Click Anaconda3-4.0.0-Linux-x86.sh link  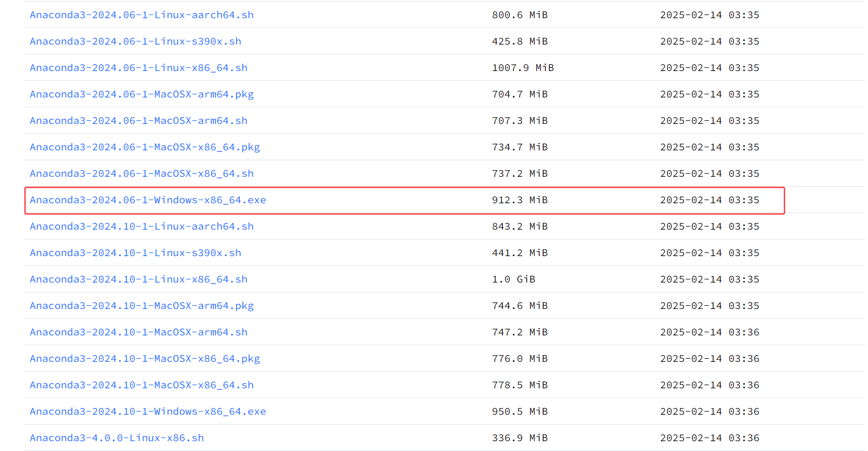117,438
